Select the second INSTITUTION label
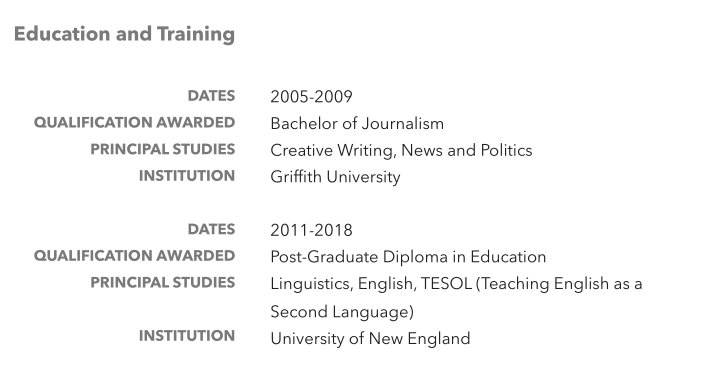Image resolution: width=714 pixels, height=369 pixels. coord(187,336)
